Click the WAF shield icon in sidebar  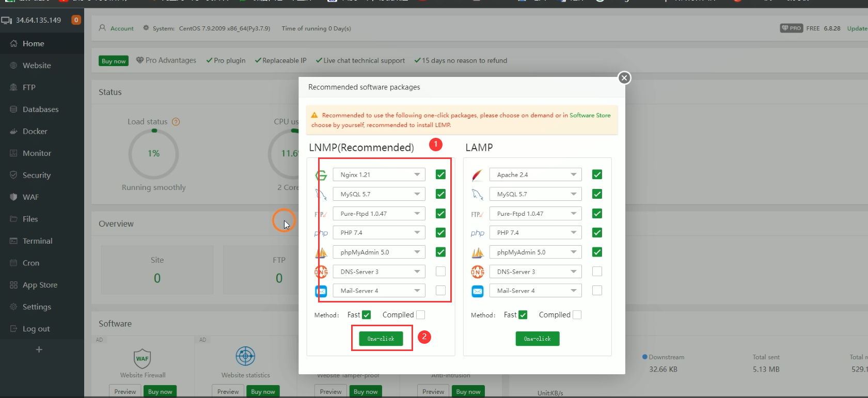13,197
